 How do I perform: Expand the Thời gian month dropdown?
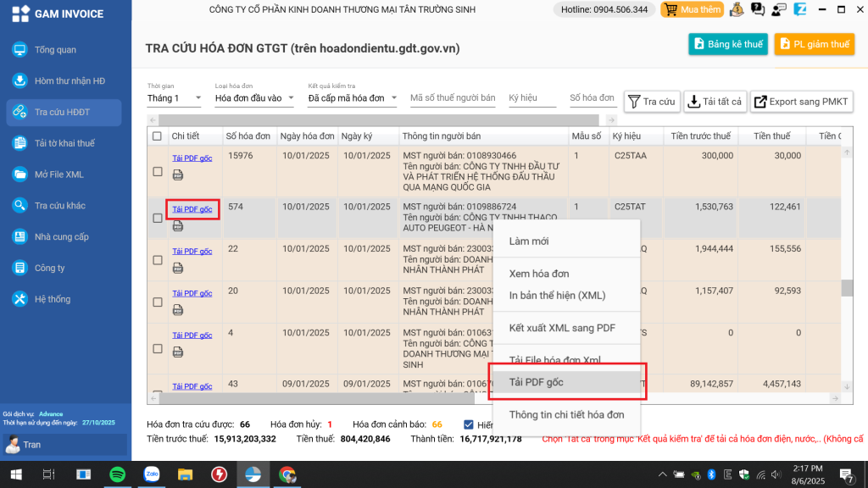click(x=175, y=98)
